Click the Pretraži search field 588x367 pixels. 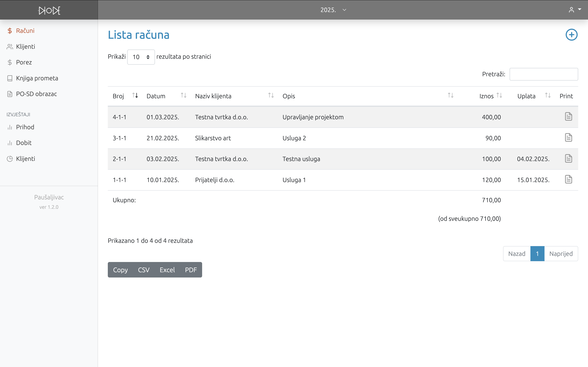point(543,74)
